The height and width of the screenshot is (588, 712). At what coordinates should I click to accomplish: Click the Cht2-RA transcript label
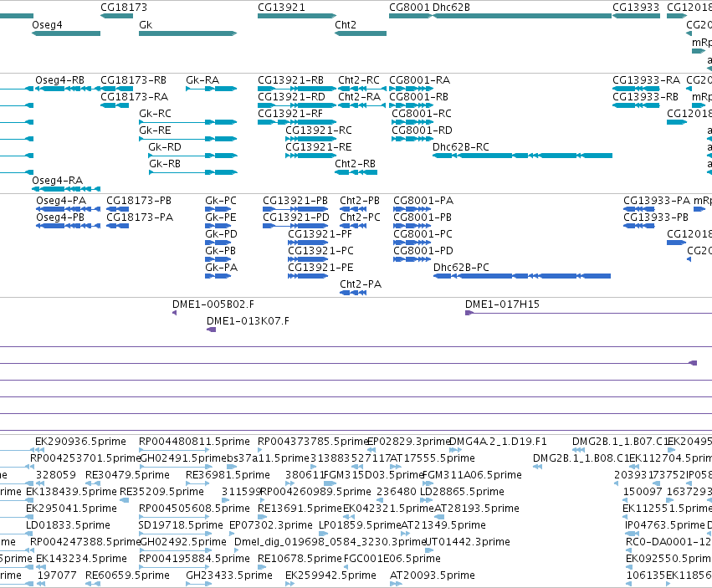point(360,97)
